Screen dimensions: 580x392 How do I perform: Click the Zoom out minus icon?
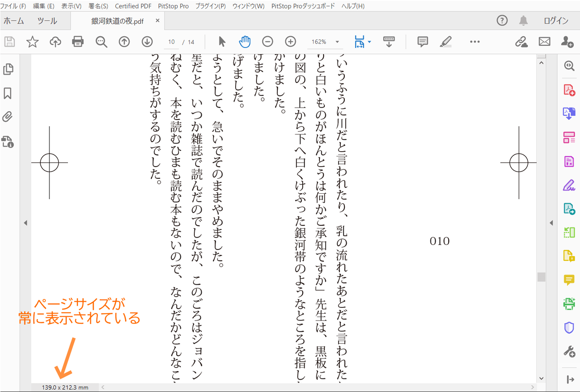[x=268, y=42]
